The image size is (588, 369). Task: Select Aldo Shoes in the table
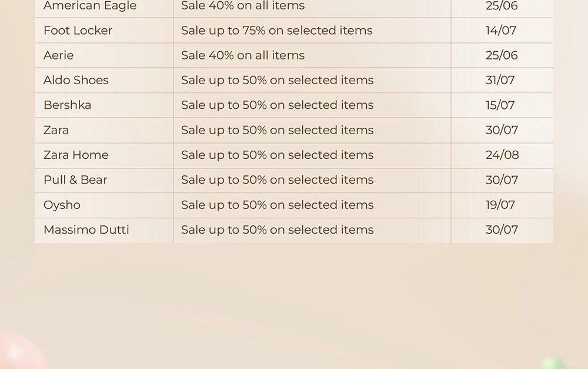(76, 80)
